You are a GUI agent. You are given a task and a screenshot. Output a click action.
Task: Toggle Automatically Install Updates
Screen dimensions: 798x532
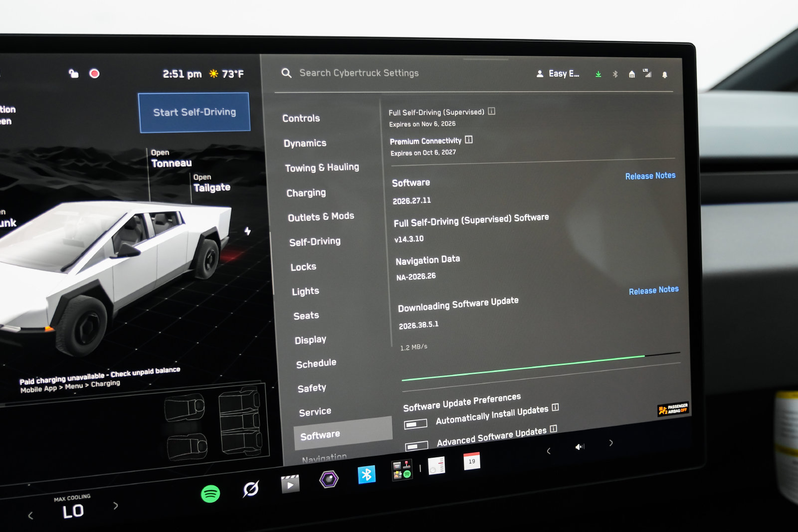(416, 424)
